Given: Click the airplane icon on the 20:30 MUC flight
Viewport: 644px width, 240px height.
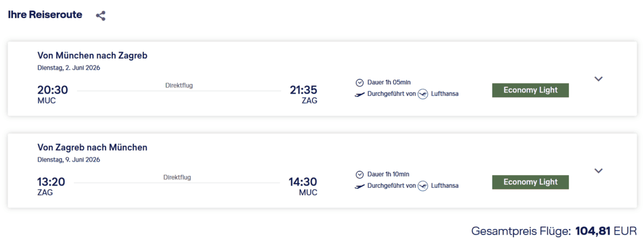Looking at the screenshot, I should pos(359,94).
